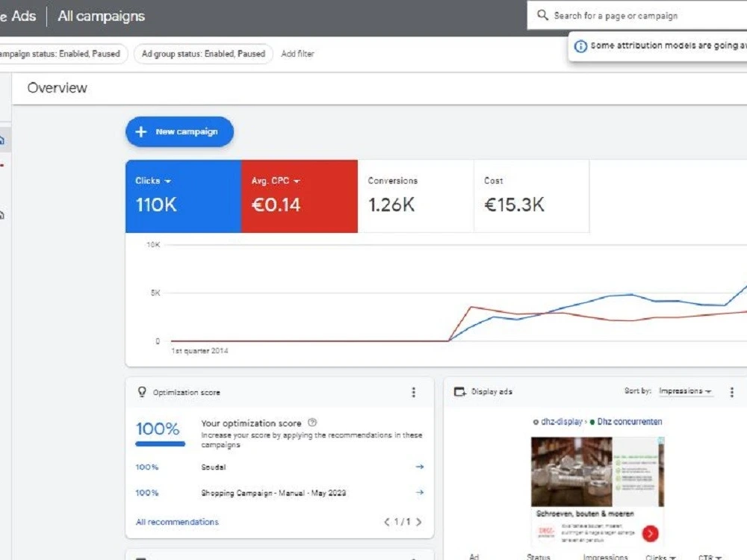Click the 100% optimization progress bar

[160, 444]
